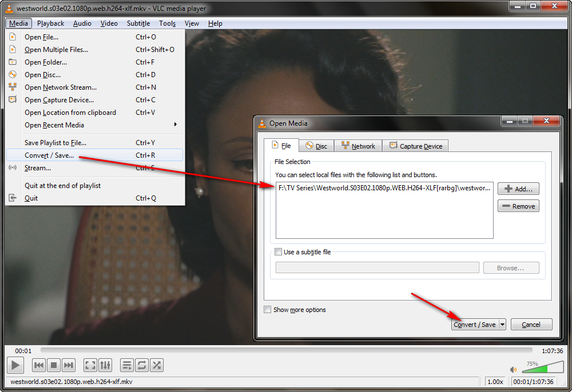Screen dimensions: 572x392
Task: Open the Convert / Save dropdown arrow
Action: pyautogui.click(x=502, y=324)
